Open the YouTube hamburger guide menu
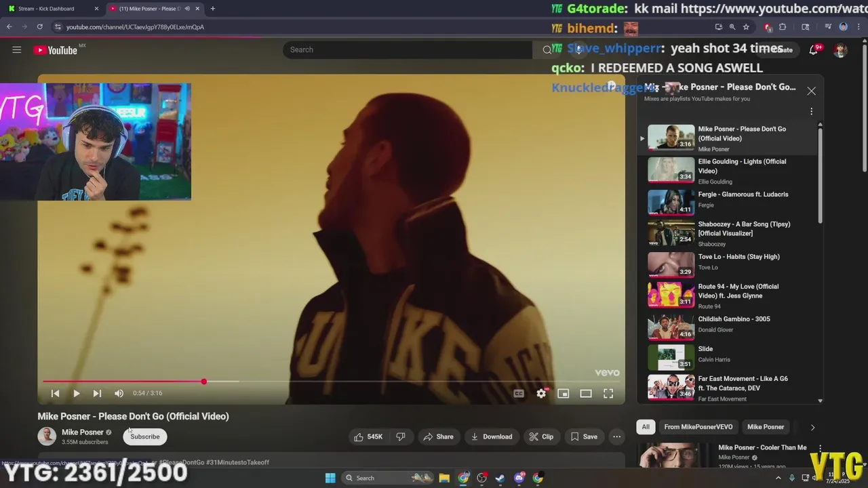 [17, 49]
